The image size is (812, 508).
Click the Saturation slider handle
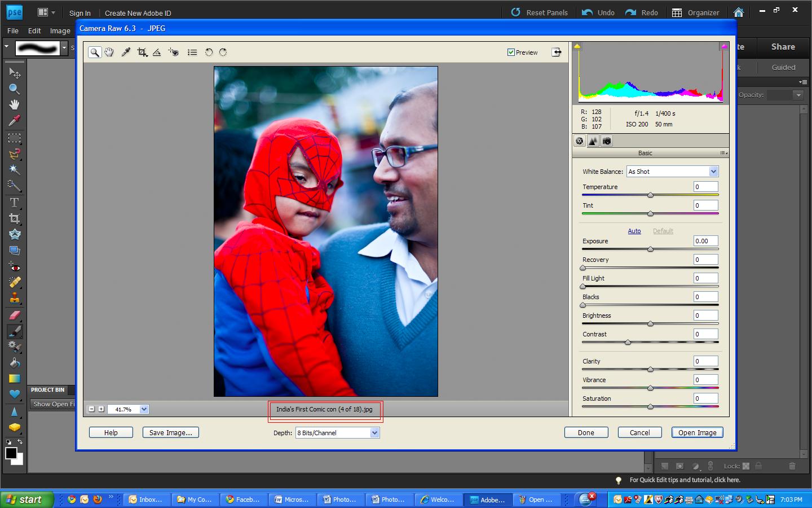[651, 406]
